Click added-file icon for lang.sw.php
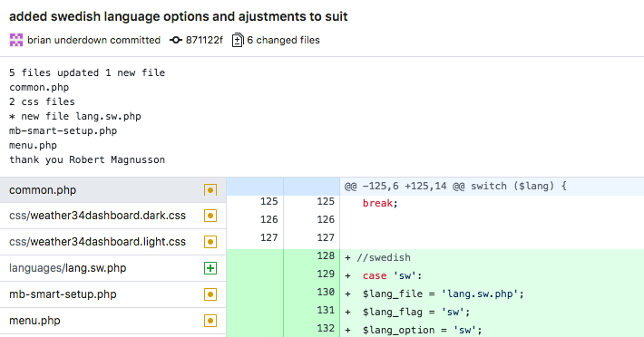The width and height of the screenshot is (644, 337). click(x=210, y=268)
